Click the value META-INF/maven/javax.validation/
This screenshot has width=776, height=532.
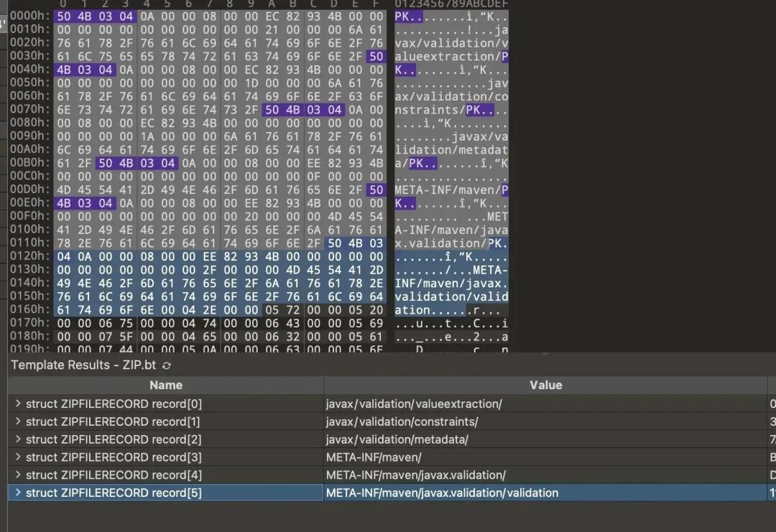click(416, 475)
